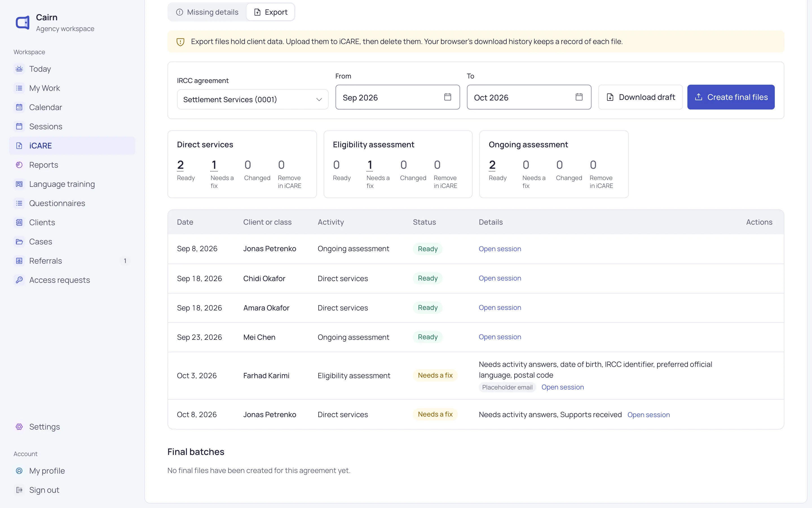The image size is (812, 508).
Task: Click the Status column header
Action: coord(424,222)
